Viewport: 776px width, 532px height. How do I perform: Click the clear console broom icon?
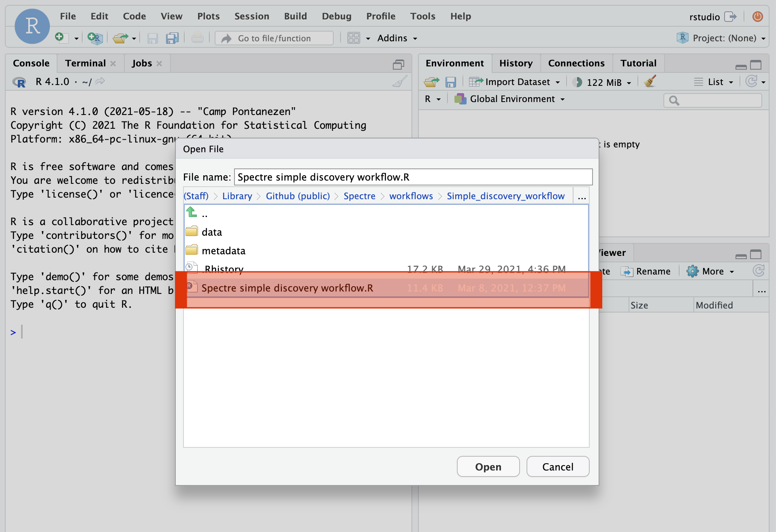399,82
